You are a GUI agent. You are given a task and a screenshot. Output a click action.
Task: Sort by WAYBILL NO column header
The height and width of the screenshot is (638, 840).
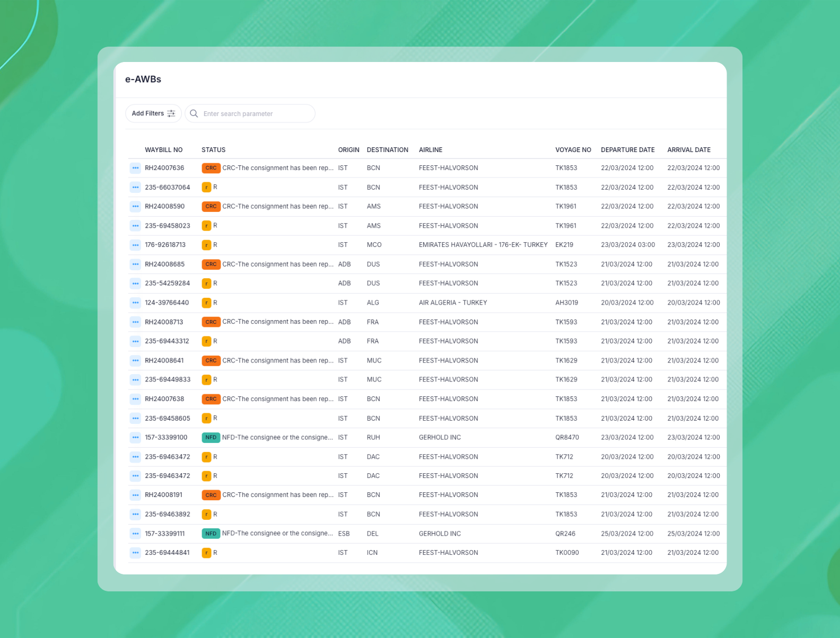[164, 150]
